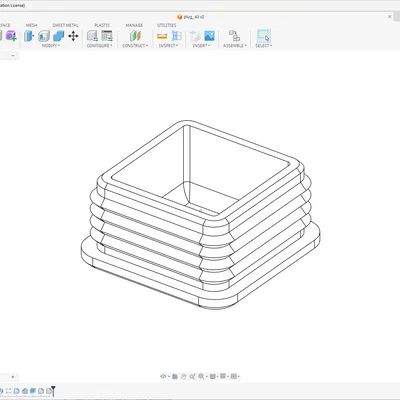This screenshot has height=400, width=400.
Task: Click the Zoom magnifier navigation icon
Action: pos(192,376)
